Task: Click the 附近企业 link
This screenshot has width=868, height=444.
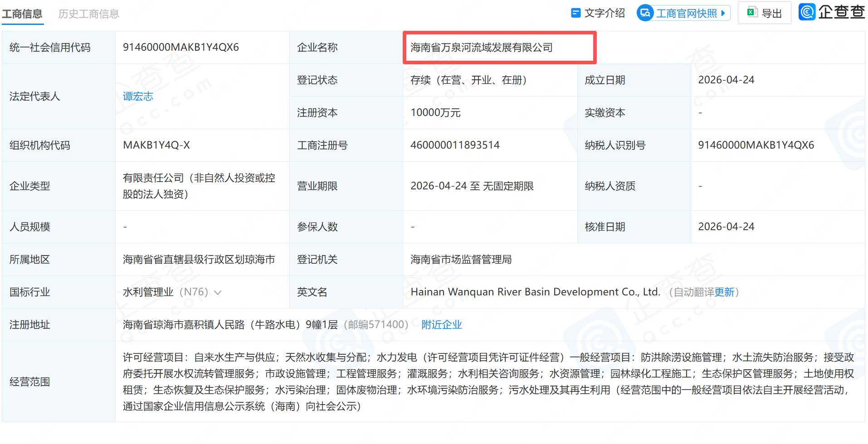Action: (x=441, y=325)
